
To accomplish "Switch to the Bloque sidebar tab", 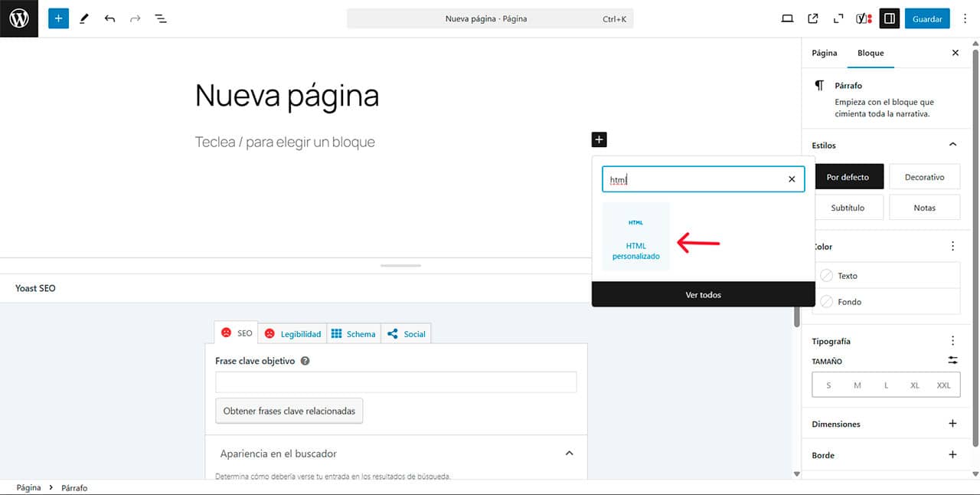I will [871, 53].
